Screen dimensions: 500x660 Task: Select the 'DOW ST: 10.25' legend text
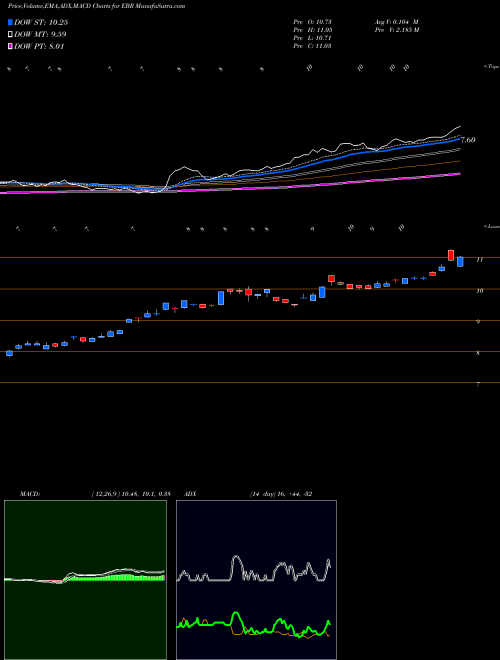point(41,23)
